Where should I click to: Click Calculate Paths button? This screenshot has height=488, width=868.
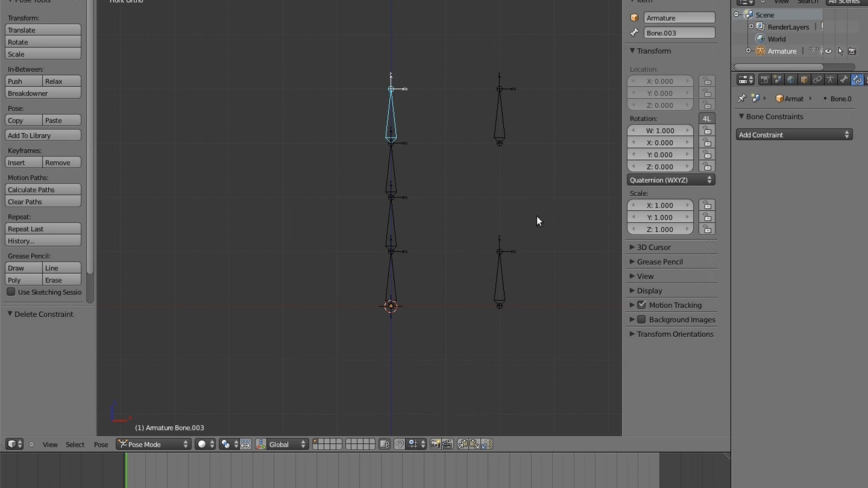coord(43,190)
